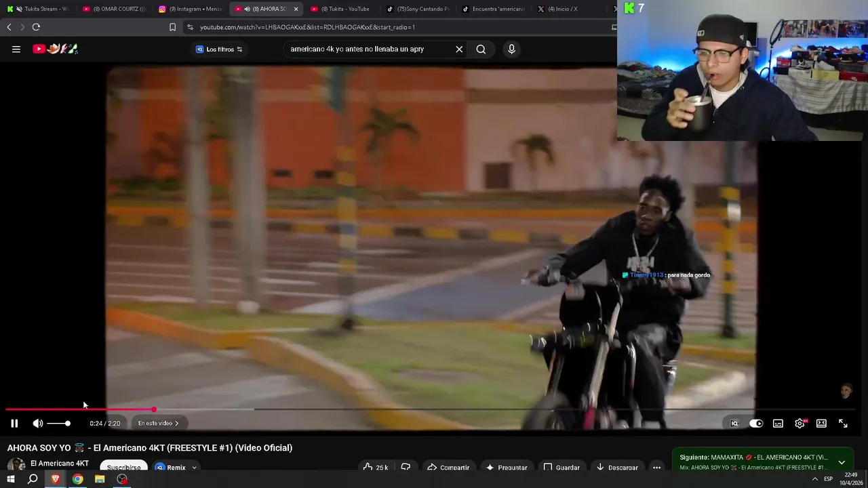Open channel avatar of El Americano 4KT
Viewport: 868px width, 488px height.
point(16,465)
